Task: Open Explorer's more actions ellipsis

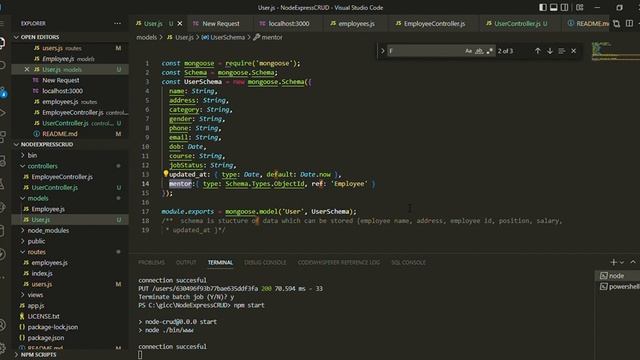Action: 118,23
